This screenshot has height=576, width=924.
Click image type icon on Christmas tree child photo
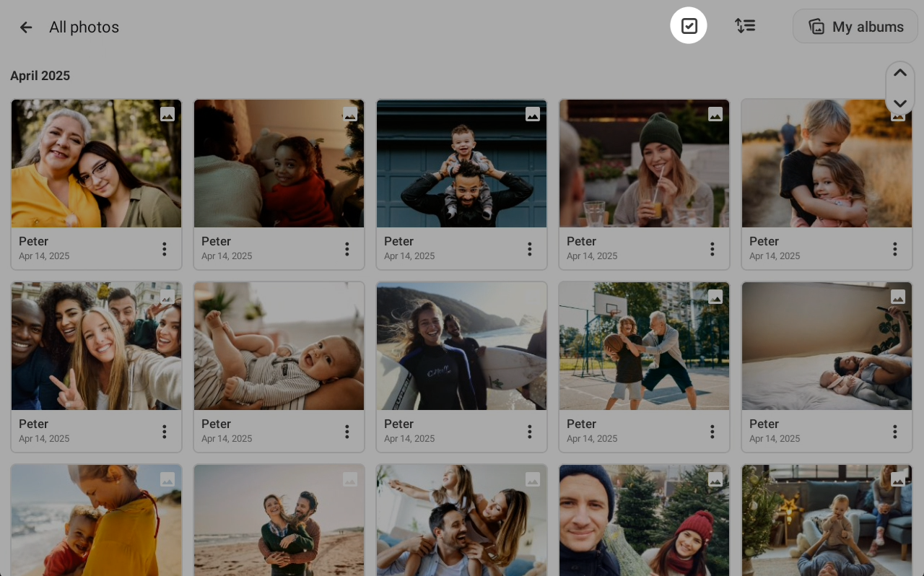(x=350, y=114)
